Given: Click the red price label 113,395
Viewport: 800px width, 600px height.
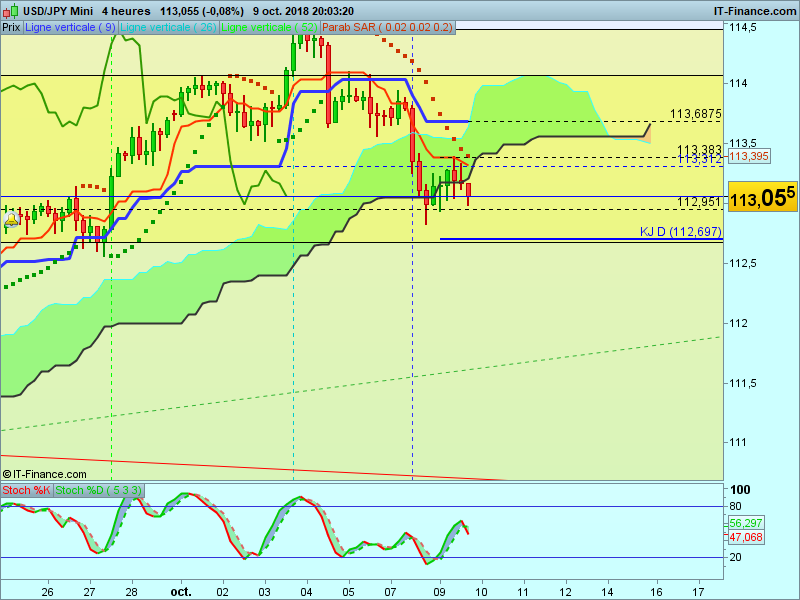Looking at the screenshot, I should point(748,156).
